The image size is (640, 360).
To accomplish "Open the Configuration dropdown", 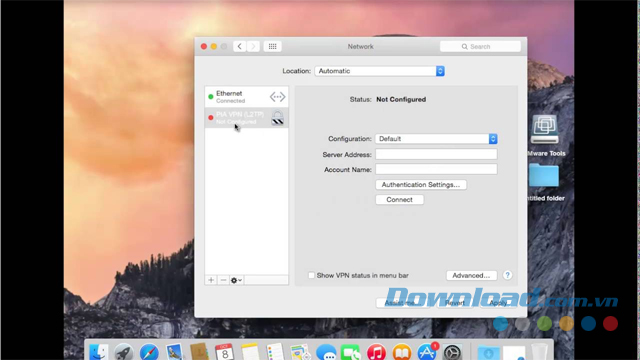I will pos(436,139).
